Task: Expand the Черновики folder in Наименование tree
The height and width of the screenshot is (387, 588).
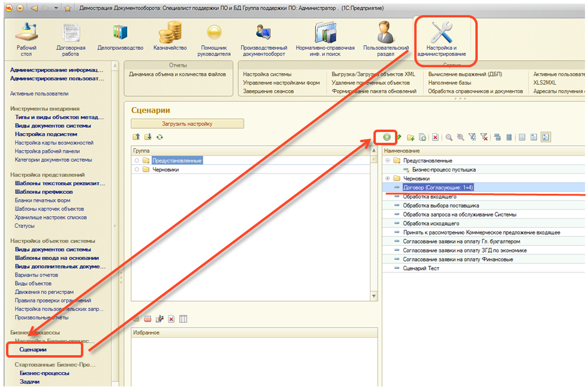Action: tap(388, 179)
